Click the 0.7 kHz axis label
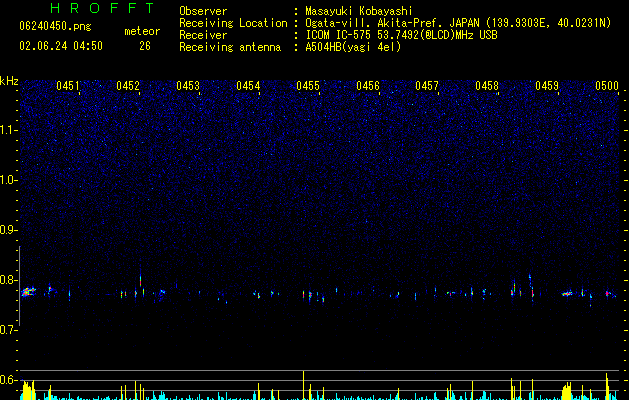Screen dimensions: 629x400 [x=9, y=330]
